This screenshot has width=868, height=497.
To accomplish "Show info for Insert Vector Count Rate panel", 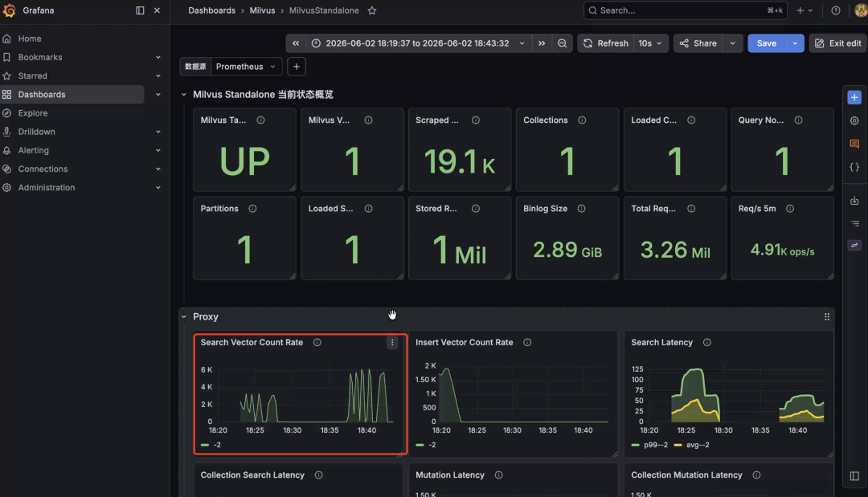I will coord(527,342).
